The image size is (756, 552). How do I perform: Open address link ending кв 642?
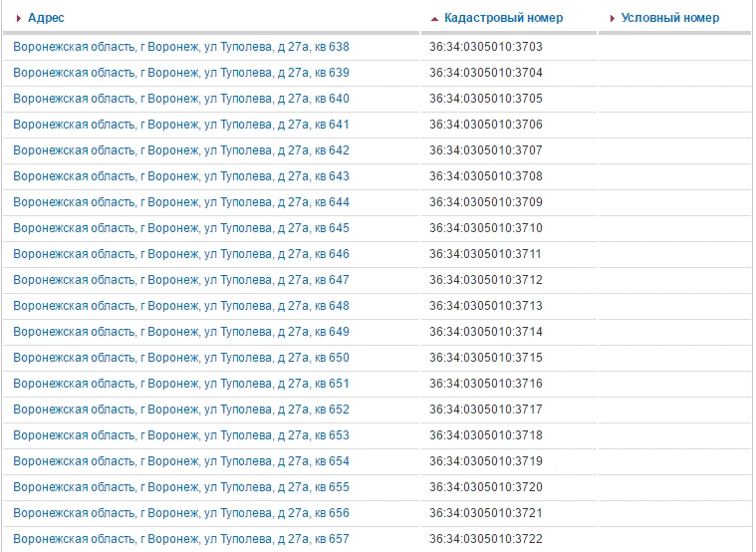click(181, 150)
